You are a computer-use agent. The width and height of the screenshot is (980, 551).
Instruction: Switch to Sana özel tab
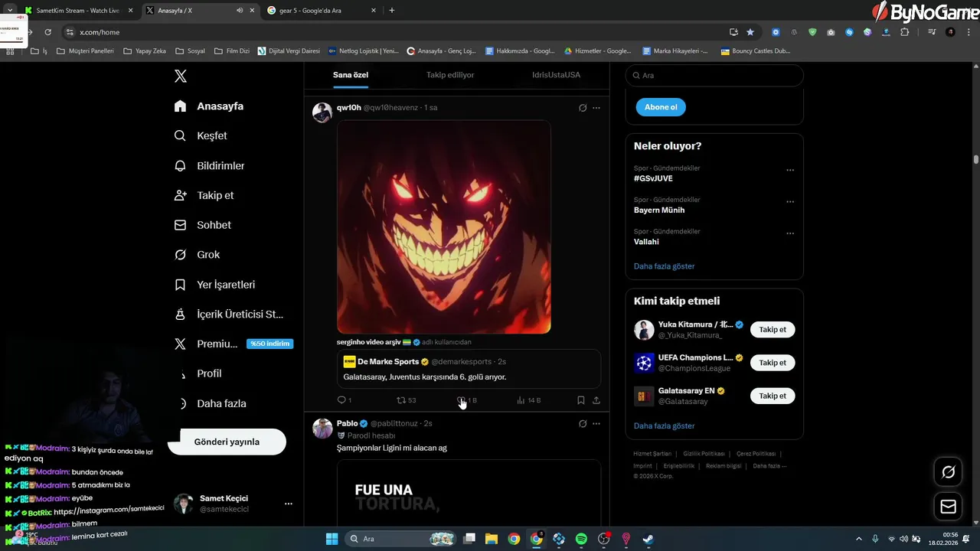pos(351,75)
